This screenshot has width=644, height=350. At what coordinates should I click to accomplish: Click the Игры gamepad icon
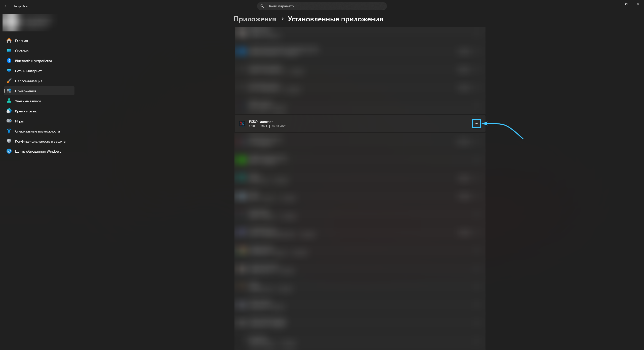point(9,121)
